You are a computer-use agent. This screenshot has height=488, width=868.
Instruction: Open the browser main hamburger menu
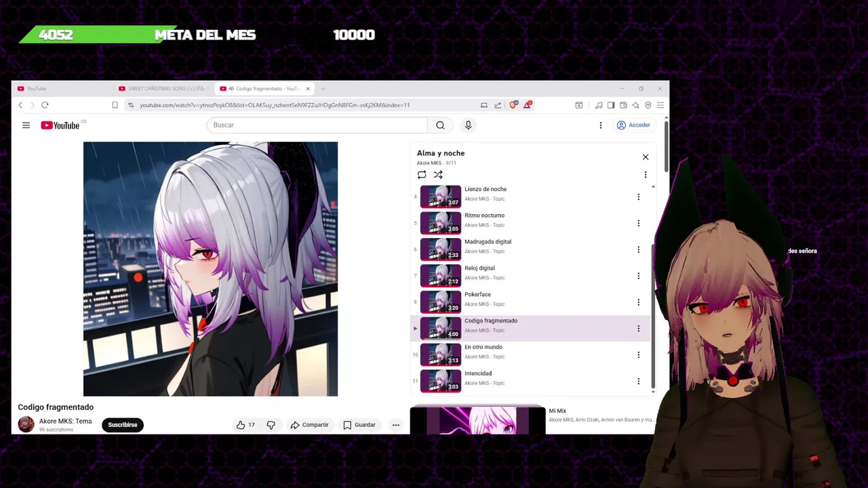660,105
